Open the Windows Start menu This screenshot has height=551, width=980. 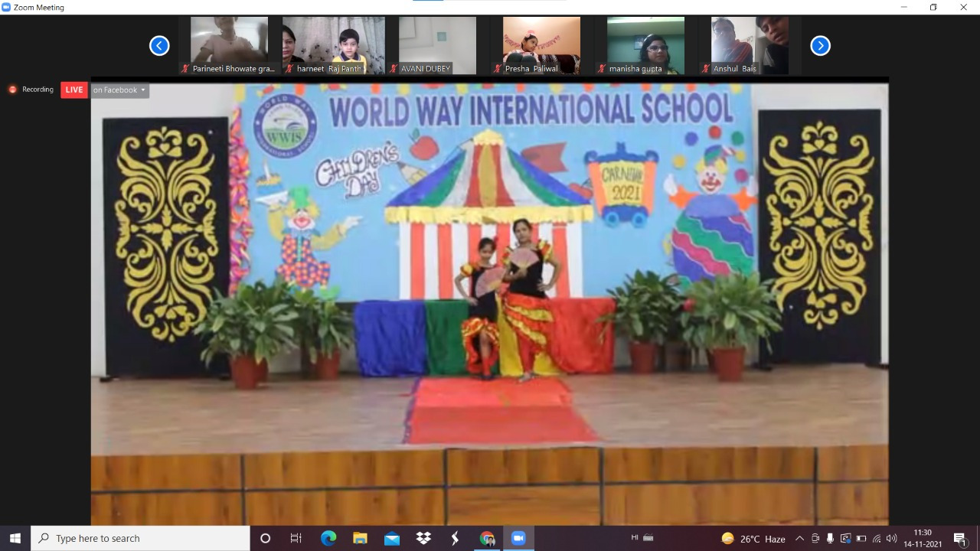(x=15, y=539)
